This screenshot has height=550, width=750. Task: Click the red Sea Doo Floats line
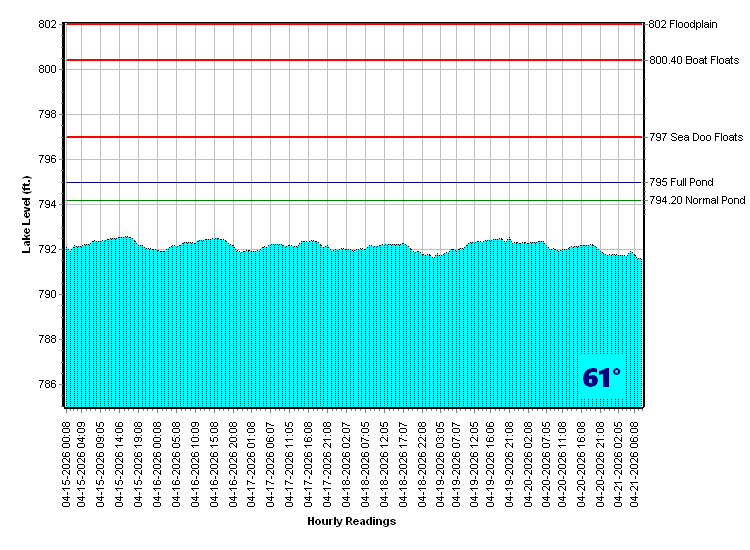point(350,137)
